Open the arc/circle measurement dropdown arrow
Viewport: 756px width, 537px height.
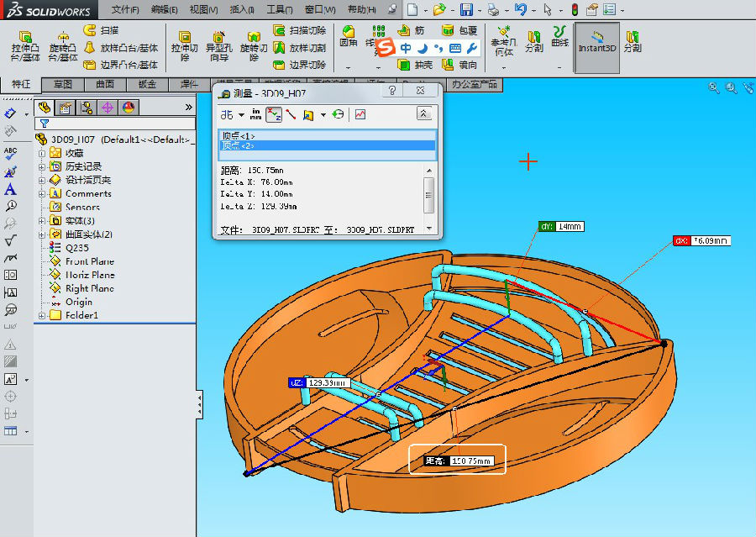click(x=241, y=115)
